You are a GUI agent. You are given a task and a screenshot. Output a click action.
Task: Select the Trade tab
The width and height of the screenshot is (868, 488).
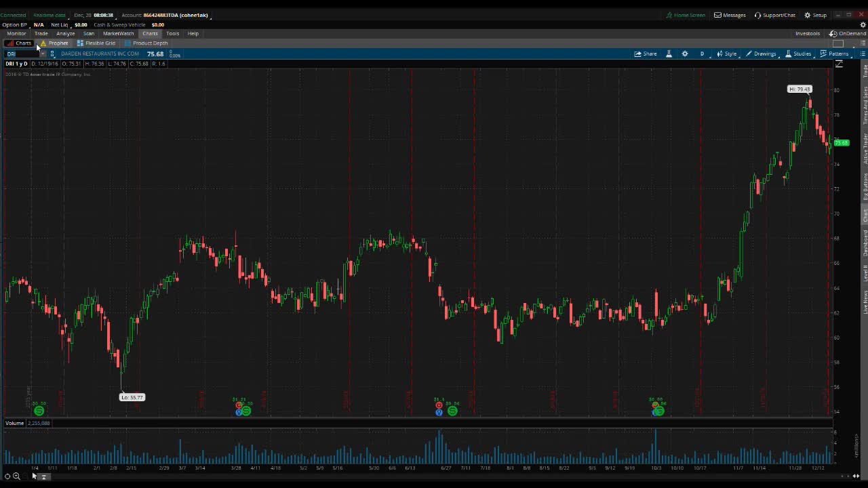tap(41, 33)
